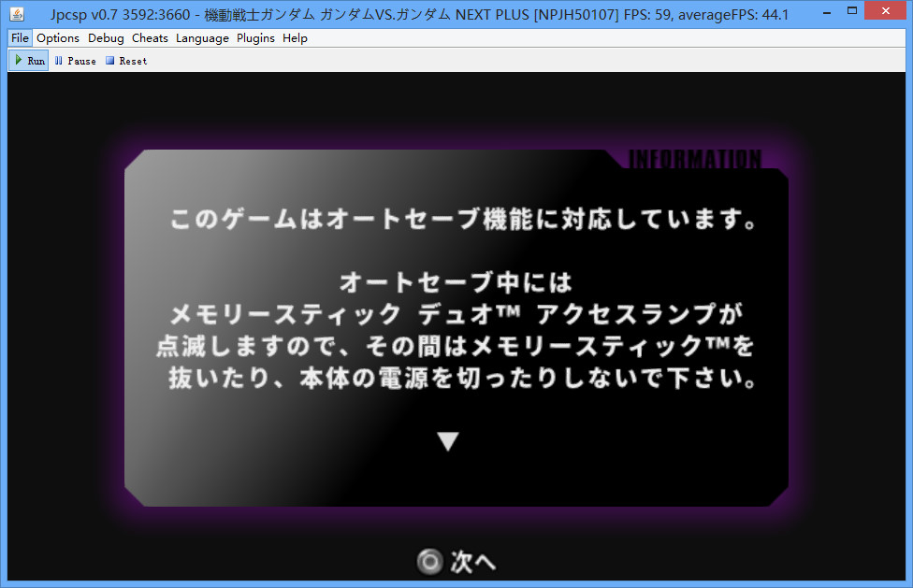This screenshot has width=913, height=588.
Task: Click the line 'オートセーブ中には'
Action: point(456,282)
